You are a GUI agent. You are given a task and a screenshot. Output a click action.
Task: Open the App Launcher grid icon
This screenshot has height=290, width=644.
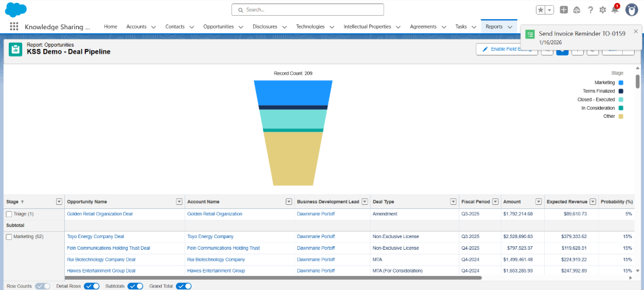pyautogui.click(x=14, y=27)
